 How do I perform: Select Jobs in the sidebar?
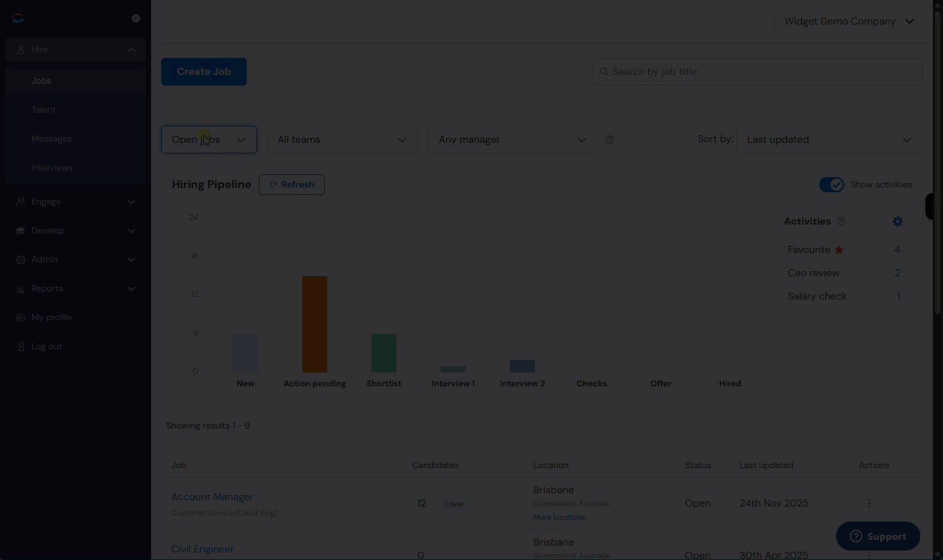76,81
